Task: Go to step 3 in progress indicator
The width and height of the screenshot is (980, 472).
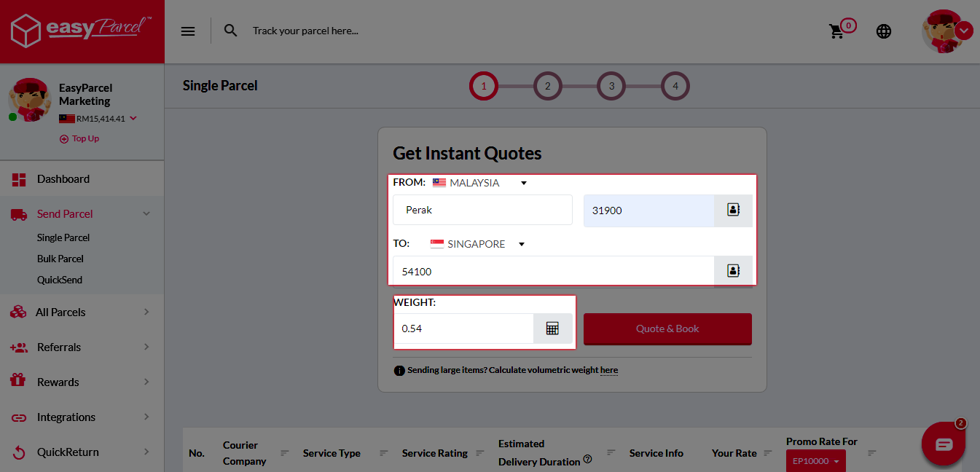Action: (x=611, y=87)
